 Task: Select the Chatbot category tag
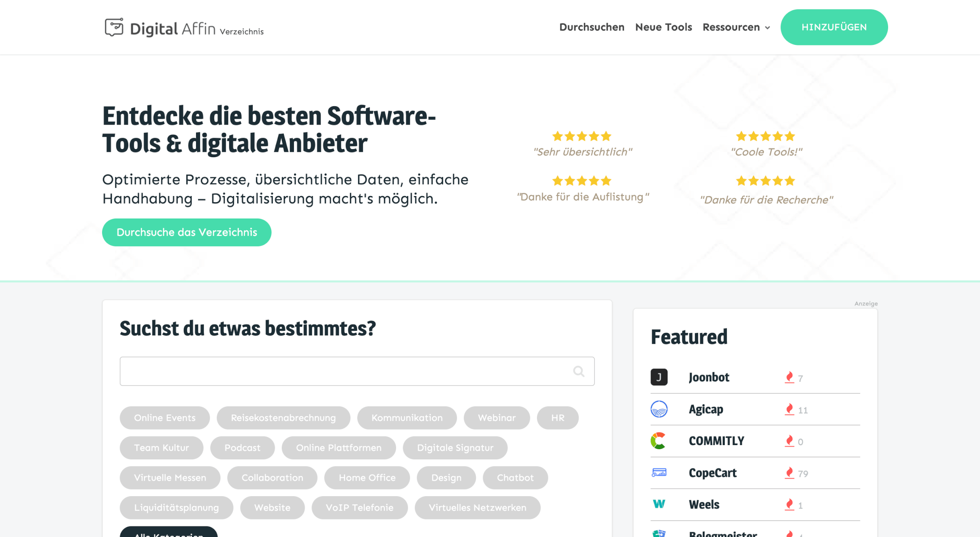pos(515,478)
